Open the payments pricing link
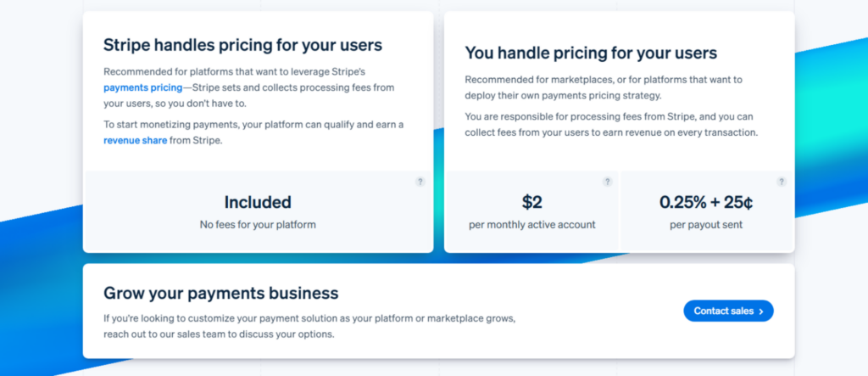Screen dimensions: 868x376 click(142, 87)
